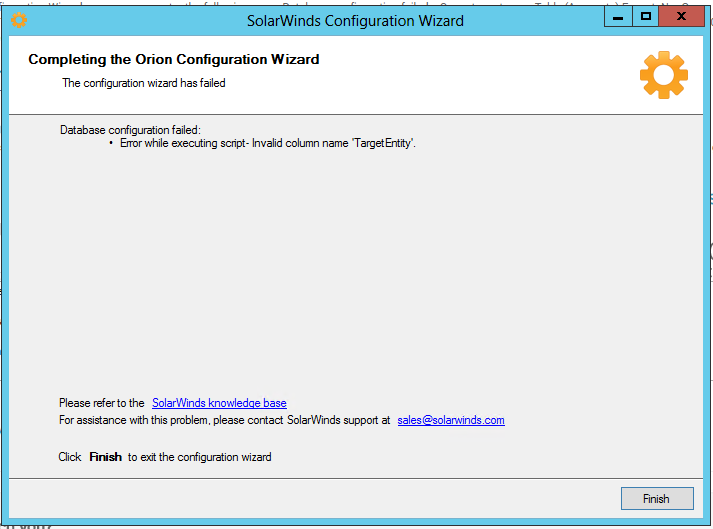This screenshot has width=713, height=529.
Task: Click the "to exit the configuration wizard" text
Action: 200,457
